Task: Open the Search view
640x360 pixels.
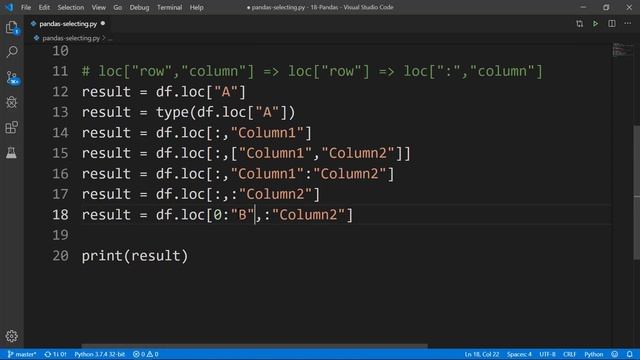Action: 12,52
